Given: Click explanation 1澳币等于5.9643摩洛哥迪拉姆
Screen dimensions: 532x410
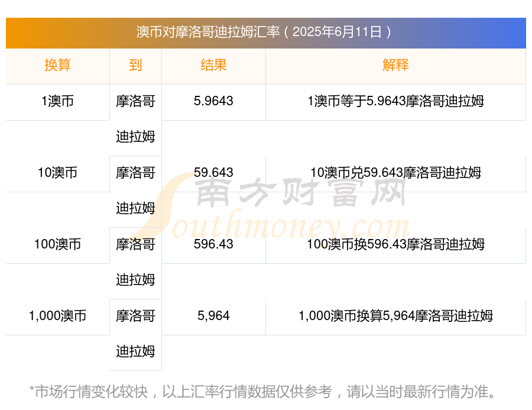Looking at the screenshot, I should click(395, 101).
